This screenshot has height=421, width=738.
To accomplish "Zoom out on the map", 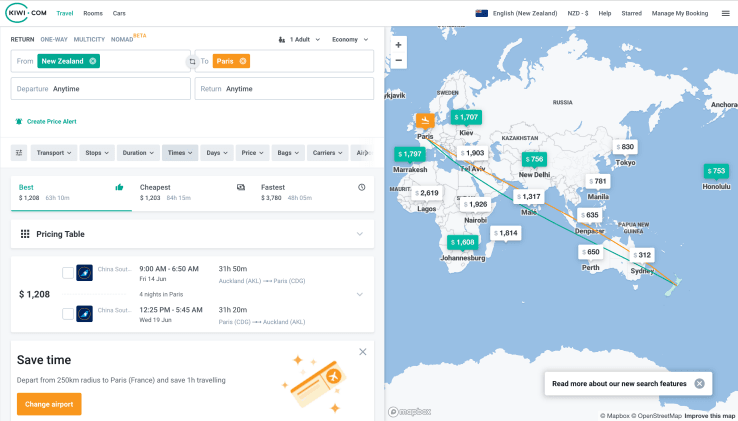I will [398, 60].
